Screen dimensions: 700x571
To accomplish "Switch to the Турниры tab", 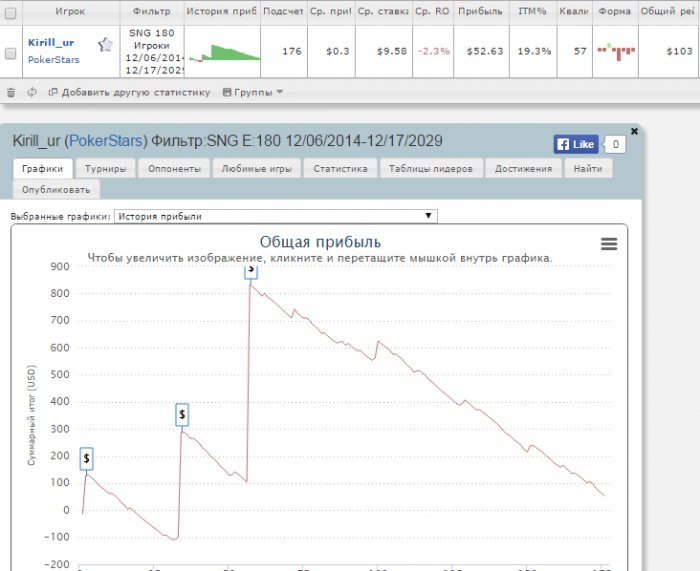I will 105,169.
